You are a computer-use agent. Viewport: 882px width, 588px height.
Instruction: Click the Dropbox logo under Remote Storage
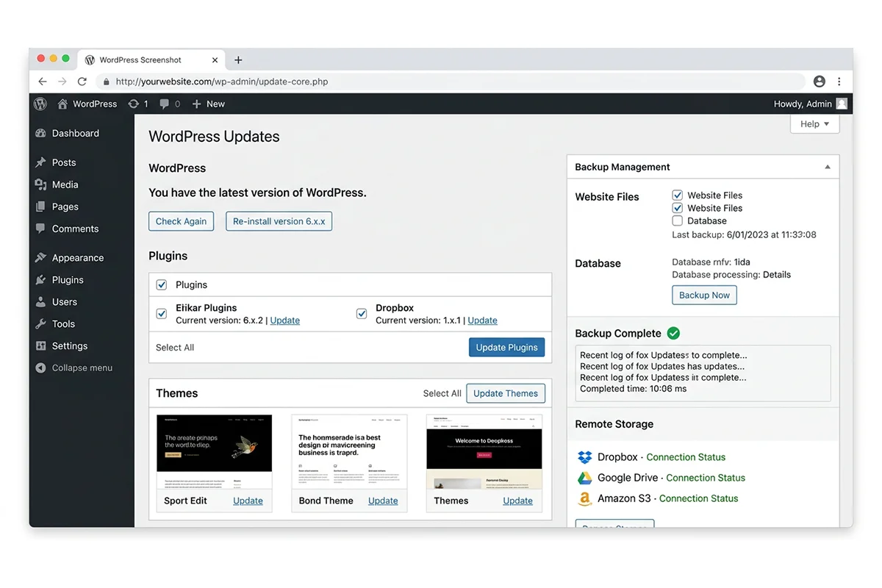[585, 457]
